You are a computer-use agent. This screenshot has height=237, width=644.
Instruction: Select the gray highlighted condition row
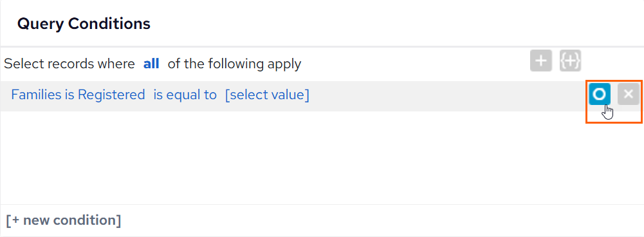(322, 96)
